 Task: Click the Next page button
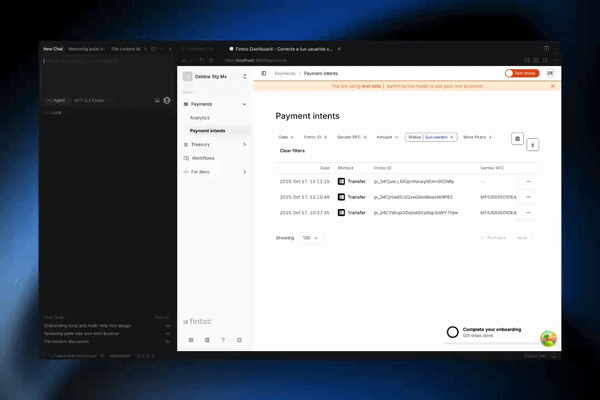pyautogui.click(x=525, y=238)
